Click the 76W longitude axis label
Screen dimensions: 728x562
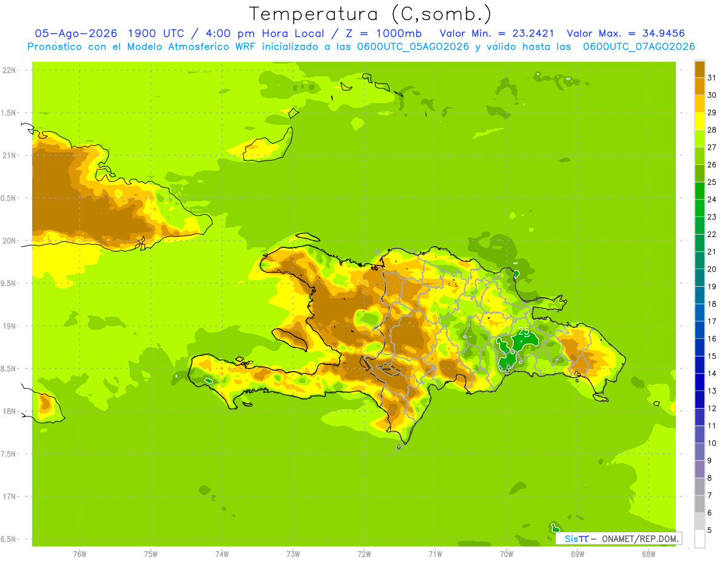79,554
